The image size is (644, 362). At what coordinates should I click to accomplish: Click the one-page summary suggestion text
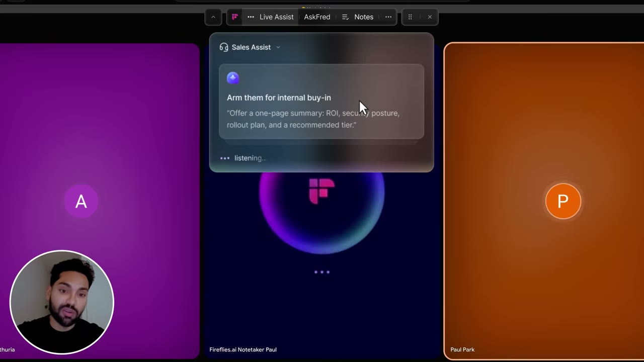313,119
